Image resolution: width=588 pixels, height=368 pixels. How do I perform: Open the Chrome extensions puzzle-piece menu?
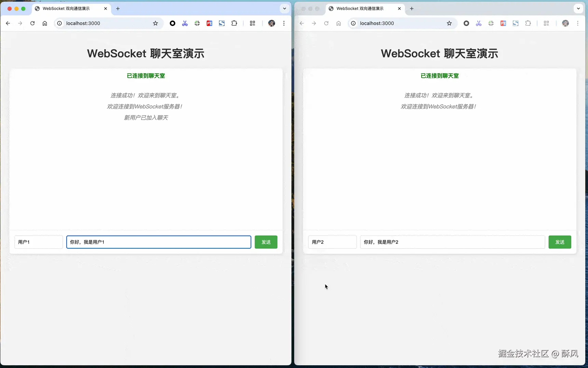234,23
